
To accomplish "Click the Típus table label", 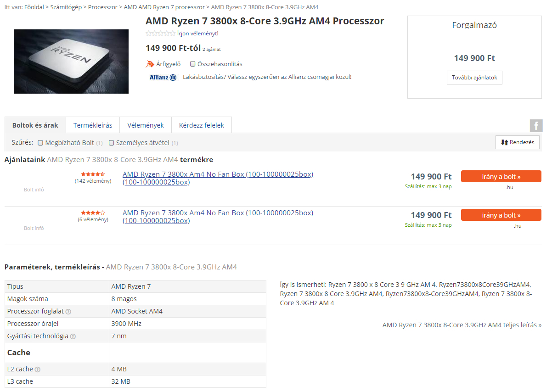I will pos(15,287).
